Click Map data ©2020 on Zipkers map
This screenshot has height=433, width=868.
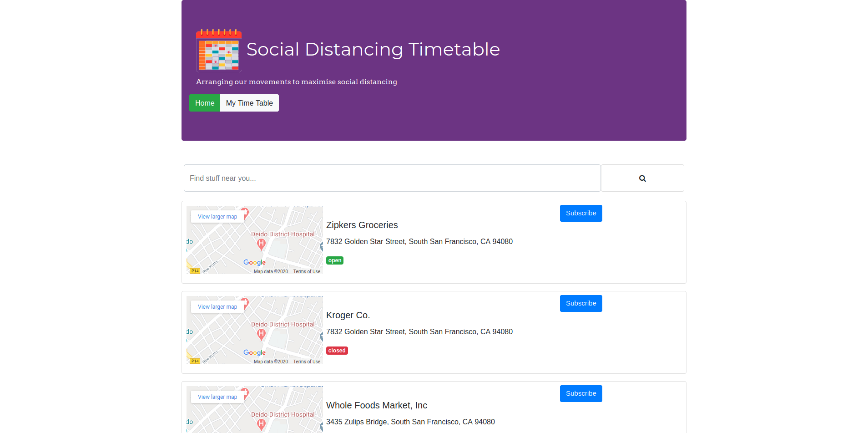click(x=271, y=271)
